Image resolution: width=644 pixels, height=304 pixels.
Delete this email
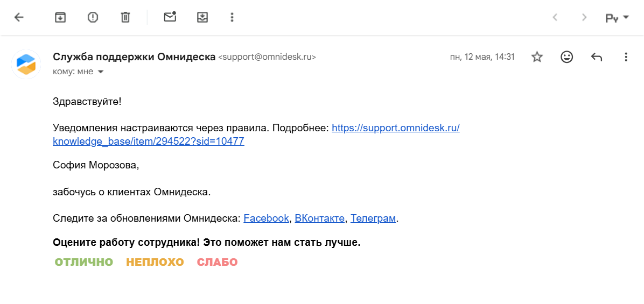(x=125, y=17)
